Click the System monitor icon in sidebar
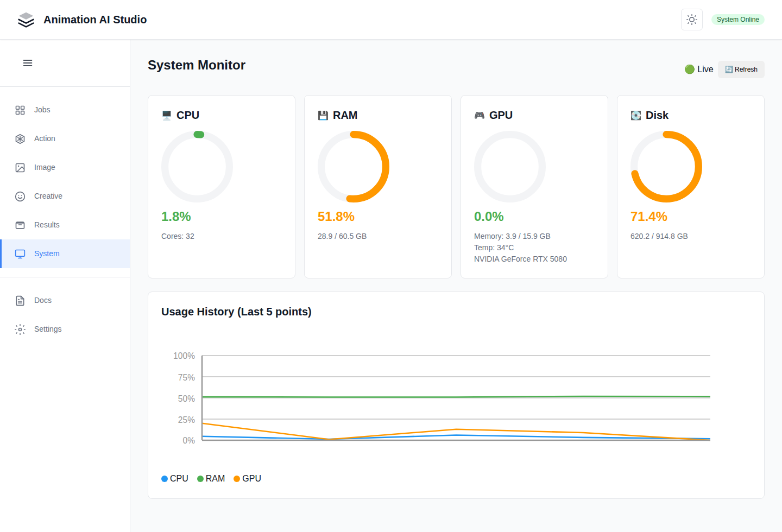Screen dimensions: 782x532 coord(20,254)
